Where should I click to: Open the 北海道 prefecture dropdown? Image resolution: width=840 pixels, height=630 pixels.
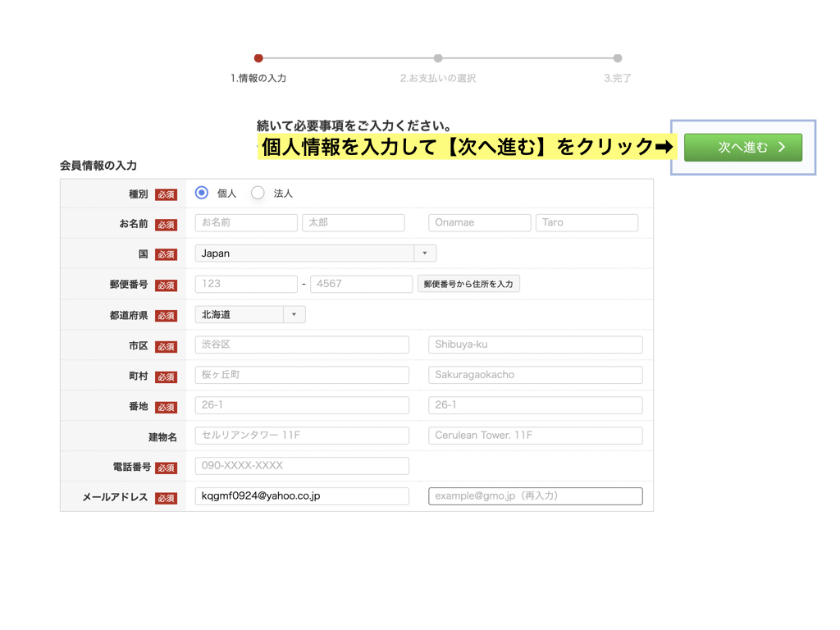pos(250,314)
